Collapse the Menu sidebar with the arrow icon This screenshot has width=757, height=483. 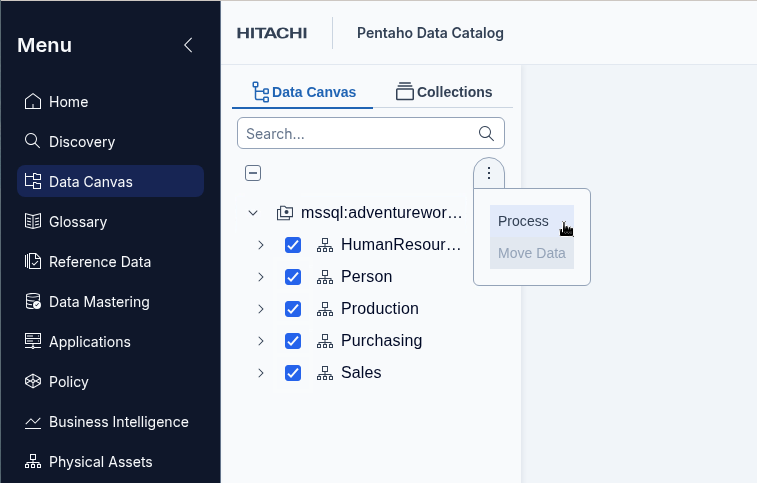click(187, 45)
